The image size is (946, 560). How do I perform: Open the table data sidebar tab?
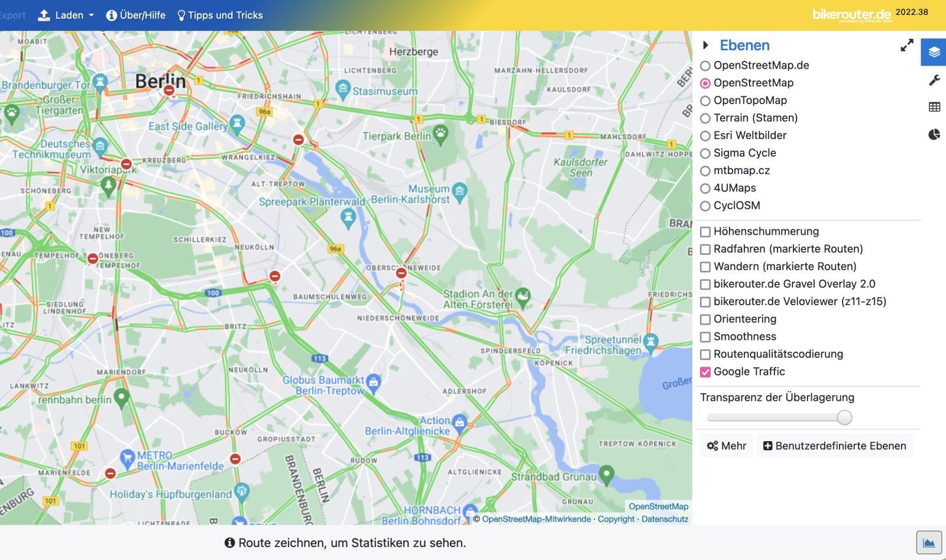click(934, 107)
